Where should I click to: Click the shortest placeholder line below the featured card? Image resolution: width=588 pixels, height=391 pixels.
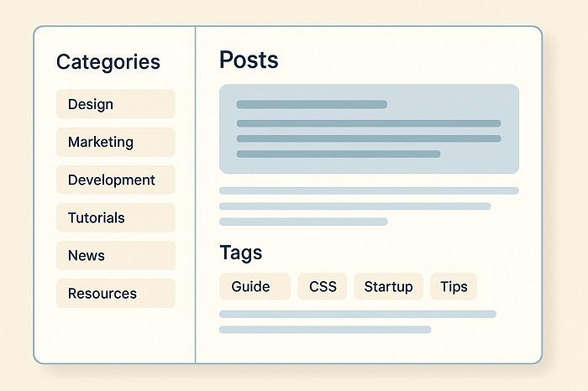click(x=303, y=222)
